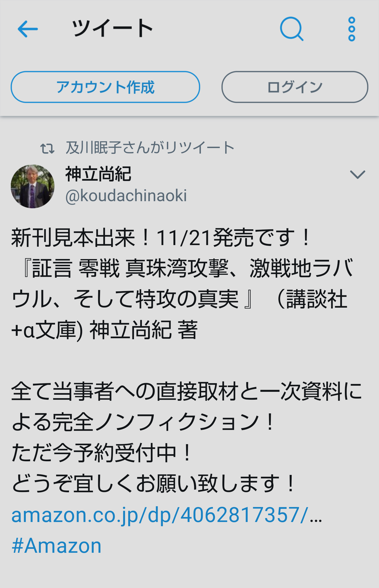Viewport: 379px width, 588px height.
Task: Click the アカウント作成 button
Action: [x=105, y=87]
